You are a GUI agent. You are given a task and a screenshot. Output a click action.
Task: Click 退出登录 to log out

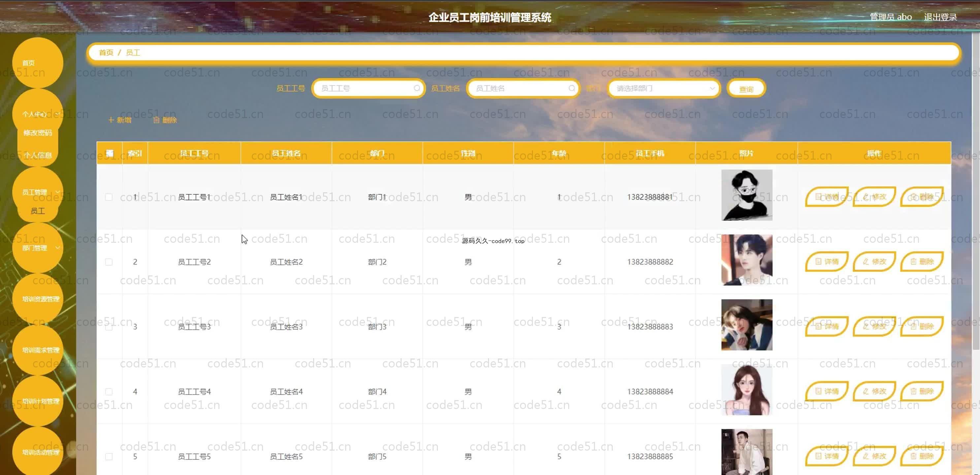coord(940,17)
